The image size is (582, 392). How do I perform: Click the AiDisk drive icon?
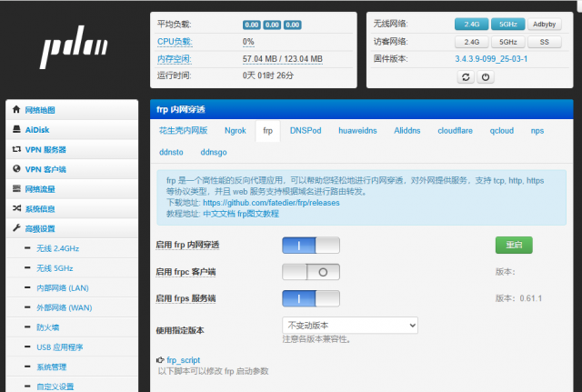coord(16,129)
